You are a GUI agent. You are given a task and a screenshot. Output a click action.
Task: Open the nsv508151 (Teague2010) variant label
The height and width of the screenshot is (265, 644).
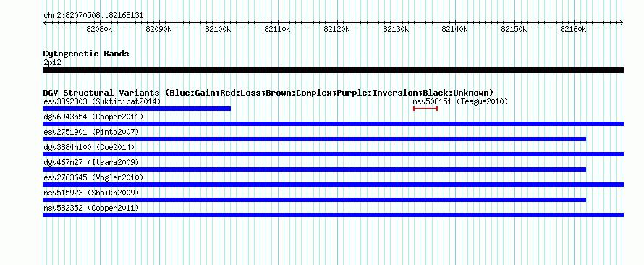[x=460, y=101]
